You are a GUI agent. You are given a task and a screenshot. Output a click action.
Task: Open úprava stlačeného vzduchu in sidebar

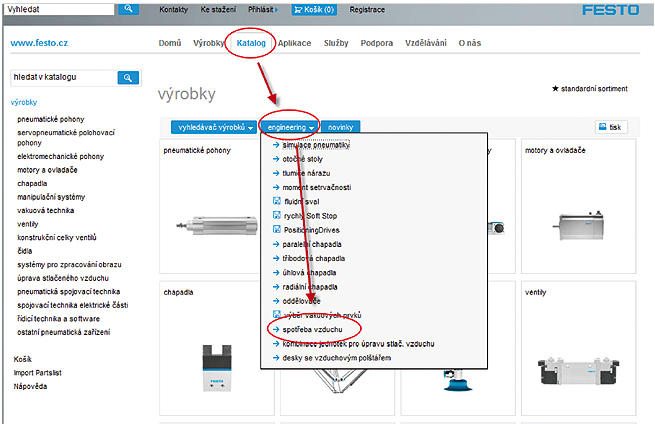(63, 278)
